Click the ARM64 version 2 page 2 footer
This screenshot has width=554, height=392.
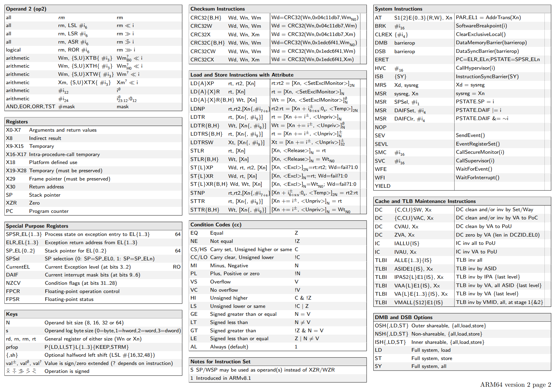515,385
